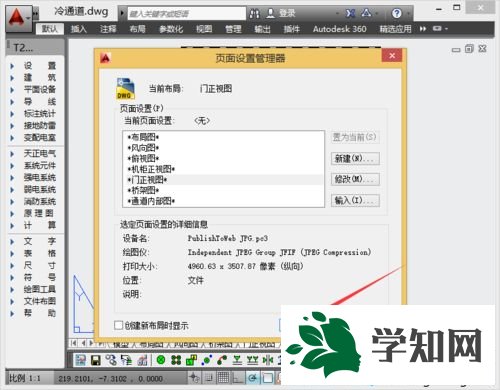Open the 插入 ribbon tab
The image size is (500, 390).
click(79, 29)
